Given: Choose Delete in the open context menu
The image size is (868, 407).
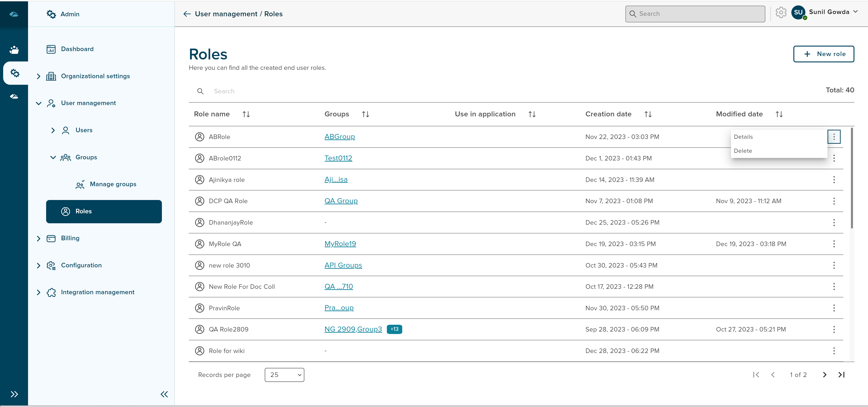Looking at the screenshot, I should [x=743, y=151].
